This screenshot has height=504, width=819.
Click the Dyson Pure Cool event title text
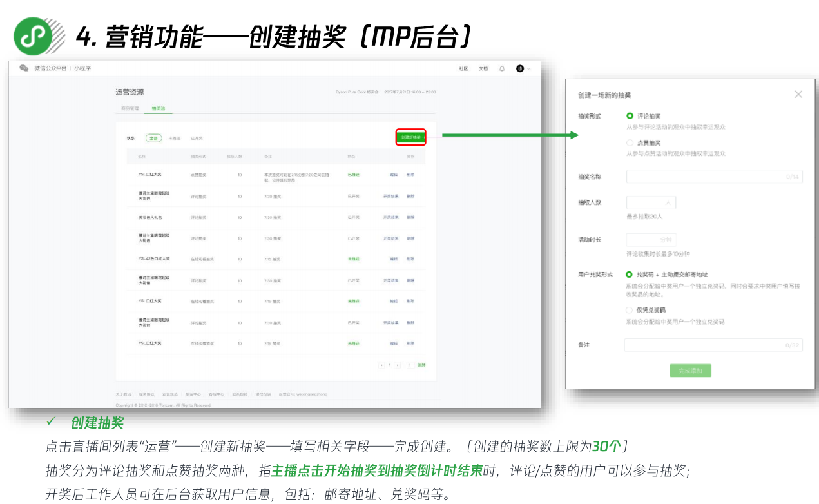coord(357,92)
